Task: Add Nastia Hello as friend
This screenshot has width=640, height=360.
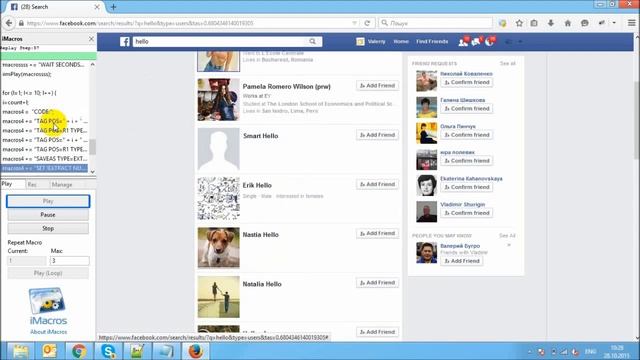Action: (378, 233)
